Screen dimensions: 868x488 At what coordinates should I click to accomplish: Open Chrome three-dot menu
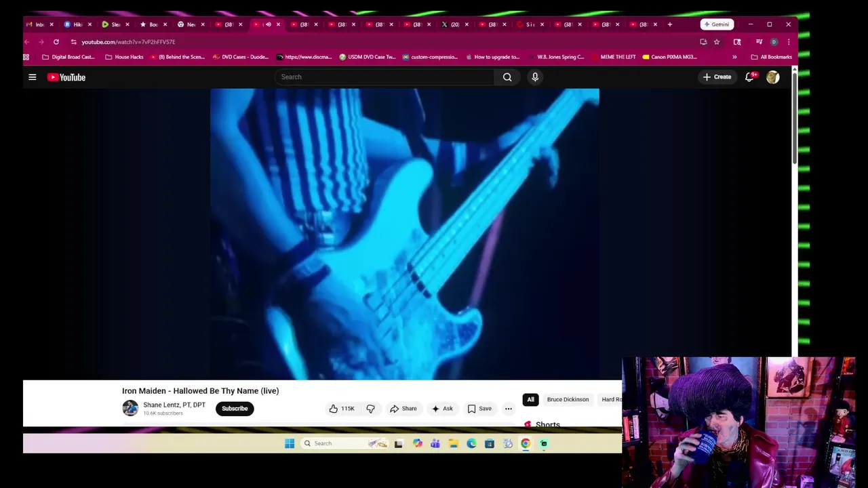click(788, 42)
